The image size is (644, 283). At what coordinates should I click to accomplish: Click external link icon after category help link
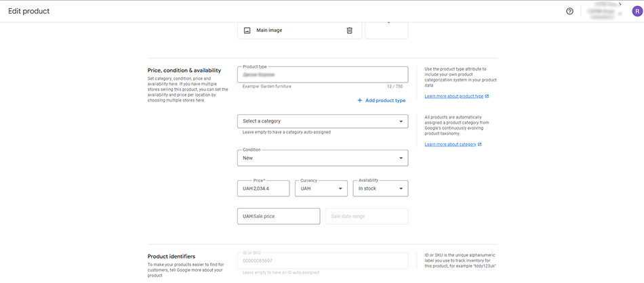point(480,144)
